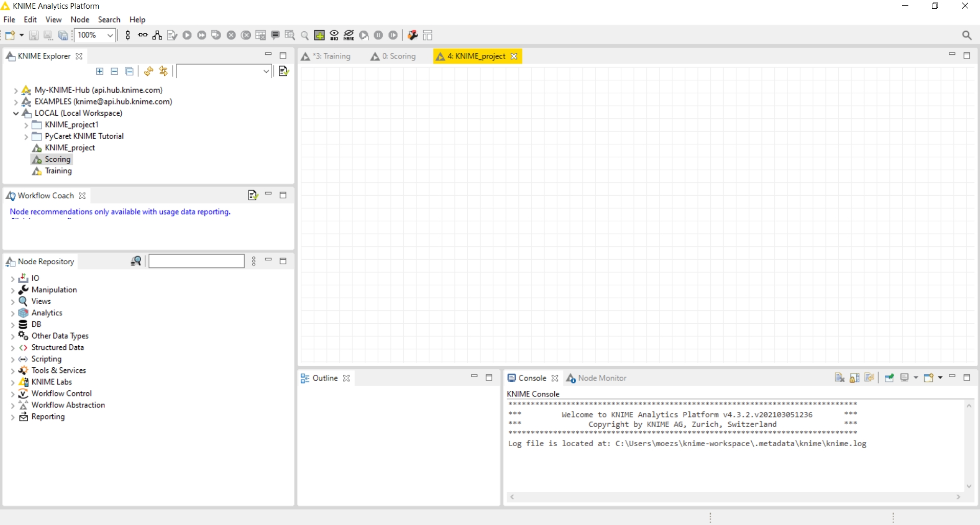Switch to the Node Monitor tab
Viewport: 980px width, 525px height.
coord(602,378)
